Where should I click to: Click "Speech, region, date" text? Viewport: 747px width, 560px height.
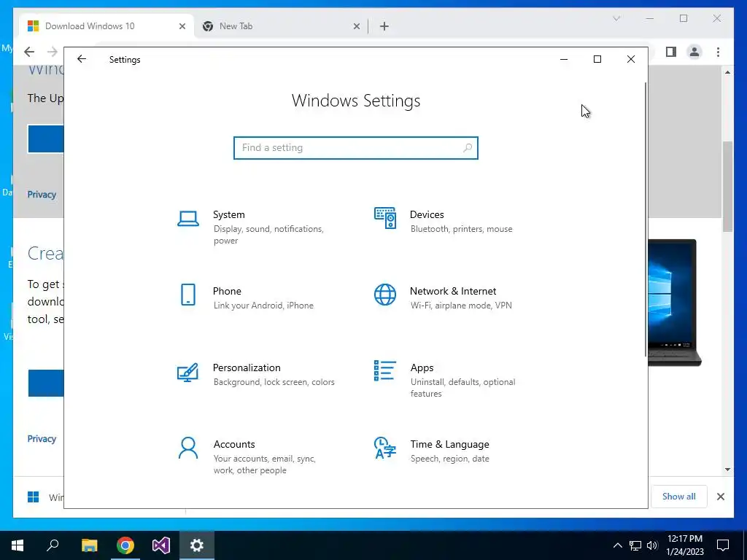449,459
